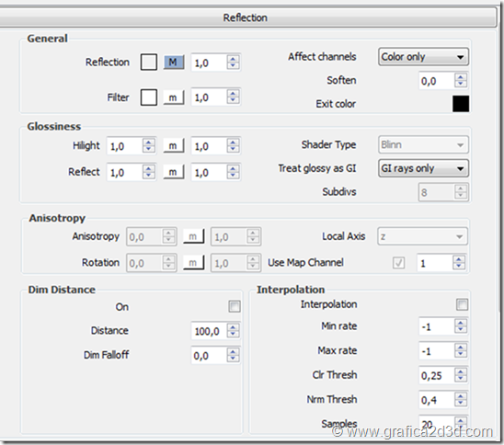This screenshot has height=445, width=504.
Task: Click the Reflection texture map M button
Action: [x=174, y=62]
